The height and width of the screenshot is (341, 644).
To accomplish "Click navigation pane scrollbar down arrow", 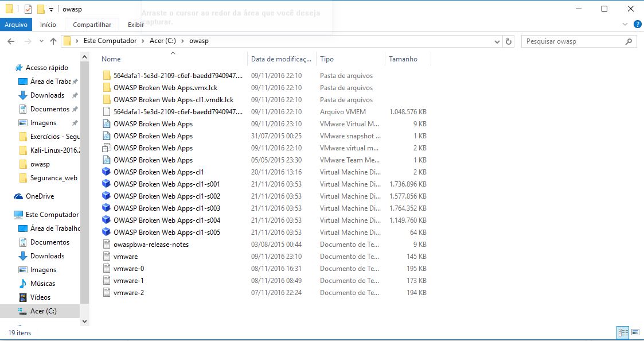I will [x=85, y=321].
